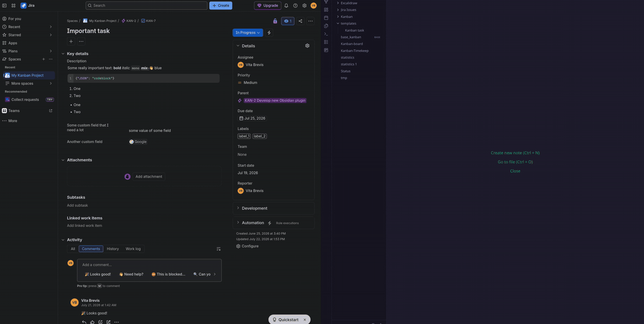Click Add subtask
Image resolution: width=644 pixels, height=324 pixels.
click(x=77, y=205)
